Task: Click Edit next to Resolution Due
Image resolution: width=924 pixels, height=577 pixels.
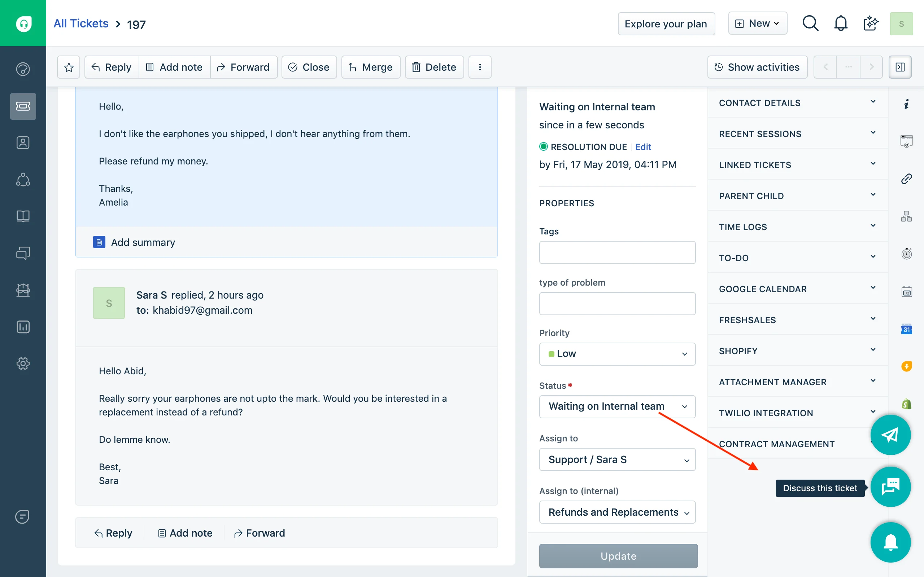Action: coord(642,146)
